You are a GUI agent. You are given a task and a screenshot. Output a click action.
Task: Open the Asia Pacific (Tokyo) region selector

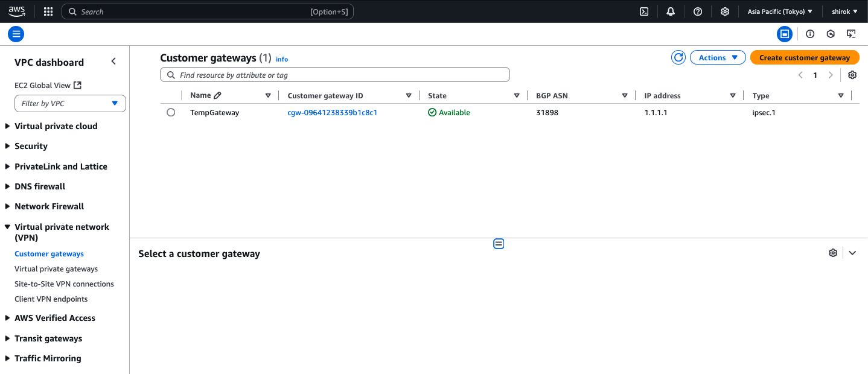(x=780, y=11)
